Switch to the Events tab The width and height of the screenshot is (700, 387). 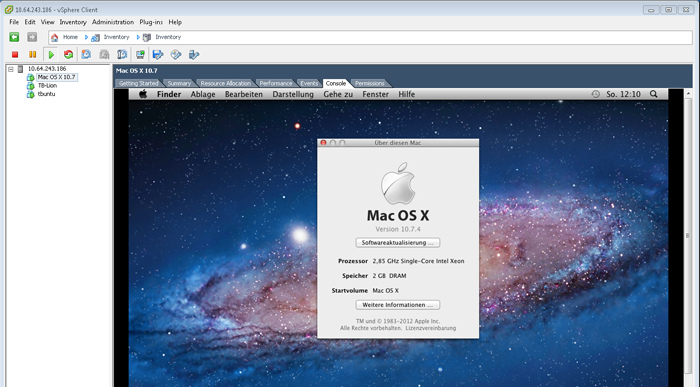309,83
